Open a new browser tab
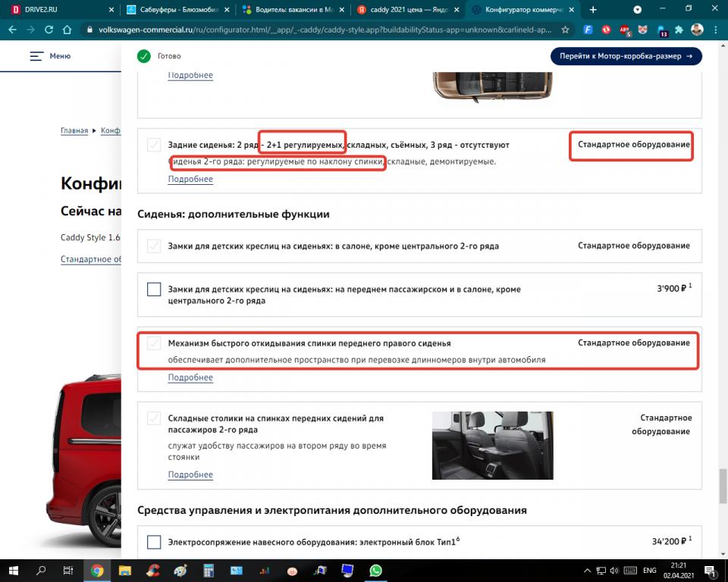Image resolution: width=728 pixels, height=582 pixels. coord(593,10)
